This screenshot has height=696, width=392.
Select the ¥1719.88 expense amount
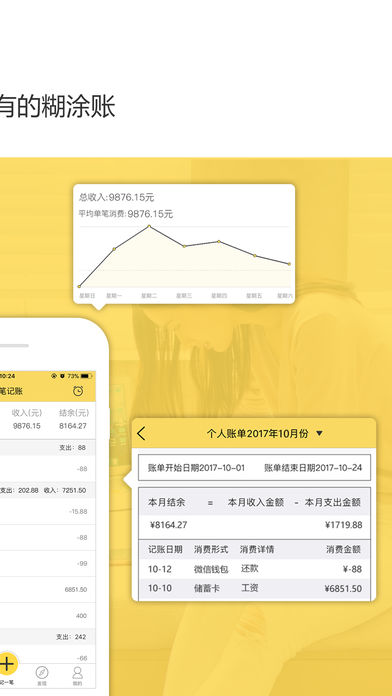[x=344, y=525]
